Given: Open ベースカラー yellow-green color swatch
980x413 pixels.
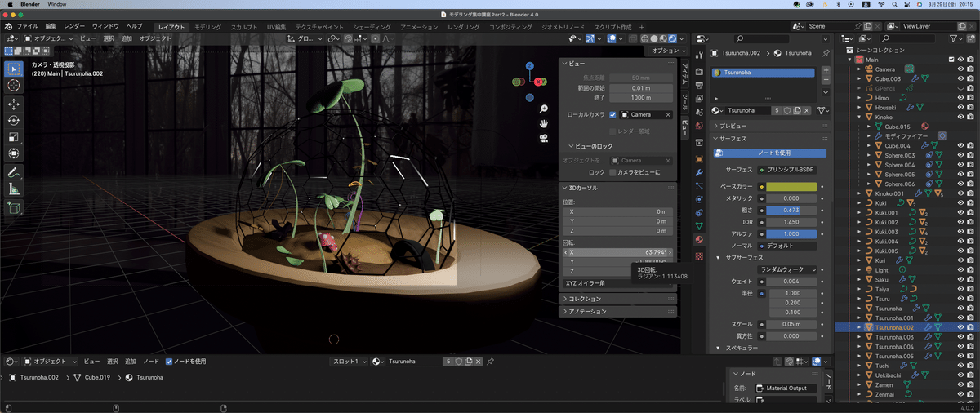Looking at the screenshot, I should pyautogui.click(x=791, y=187).
